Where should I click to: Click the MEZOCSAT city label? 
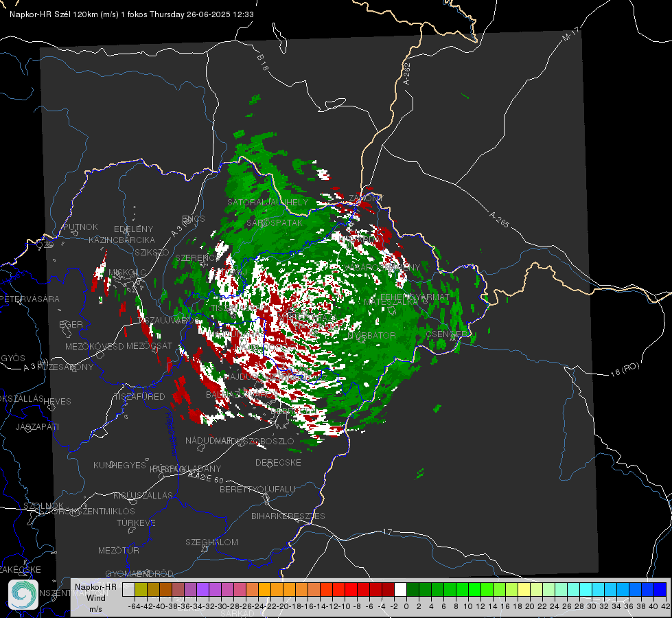click(x=149, y=345)
